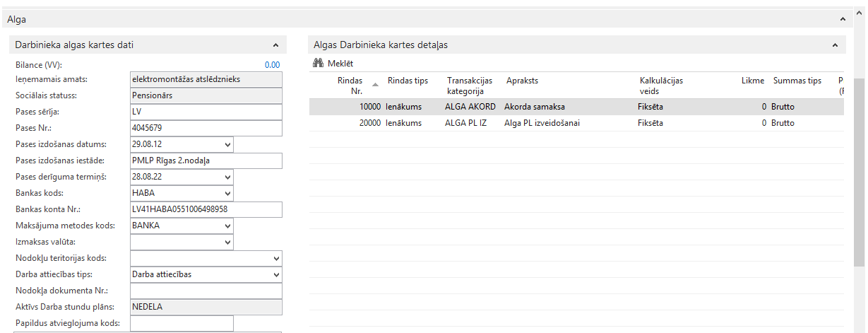Open Maksājuma metodes kods dropdown
Image resolution: width=868 pixels, height=333 pixels.
pyautogui.click(x=227, y=226)
